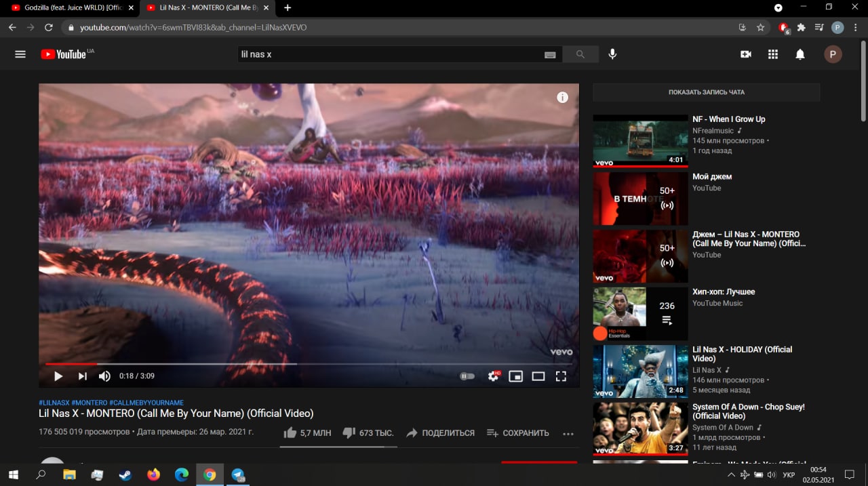Open NF - When I Grow Up thumbnail
Screen dimensions: 868x486
pos(640,140)
